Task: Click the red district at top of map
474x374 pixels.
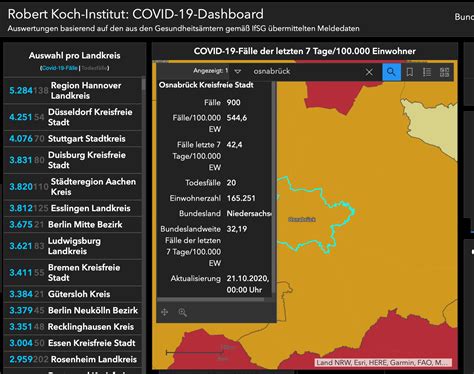Action: (x=333, y=95)
